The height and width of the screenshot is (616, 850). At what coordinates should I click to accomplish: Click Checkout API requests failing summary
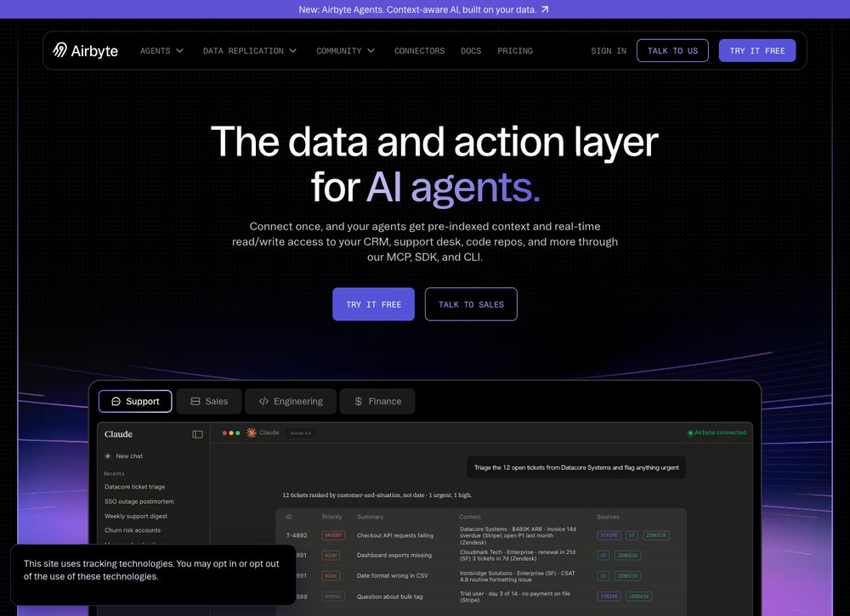(394, 535)
